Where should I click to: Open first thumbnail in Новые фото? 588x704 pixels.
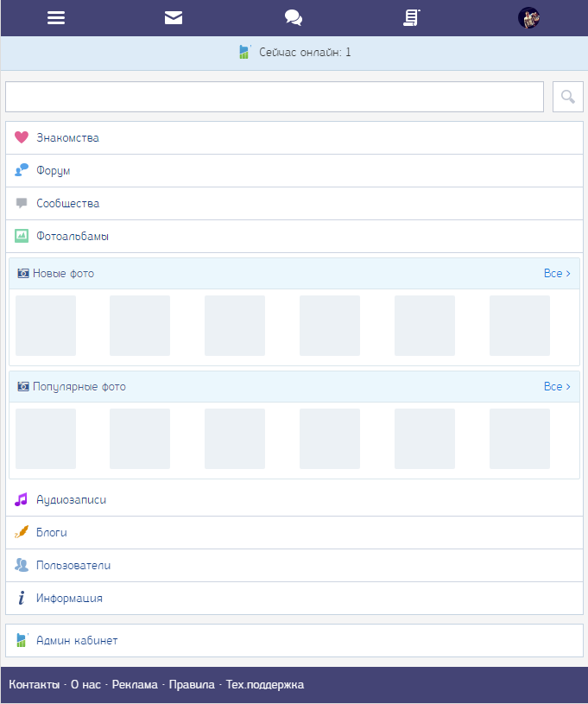click(x=46, y=326)
